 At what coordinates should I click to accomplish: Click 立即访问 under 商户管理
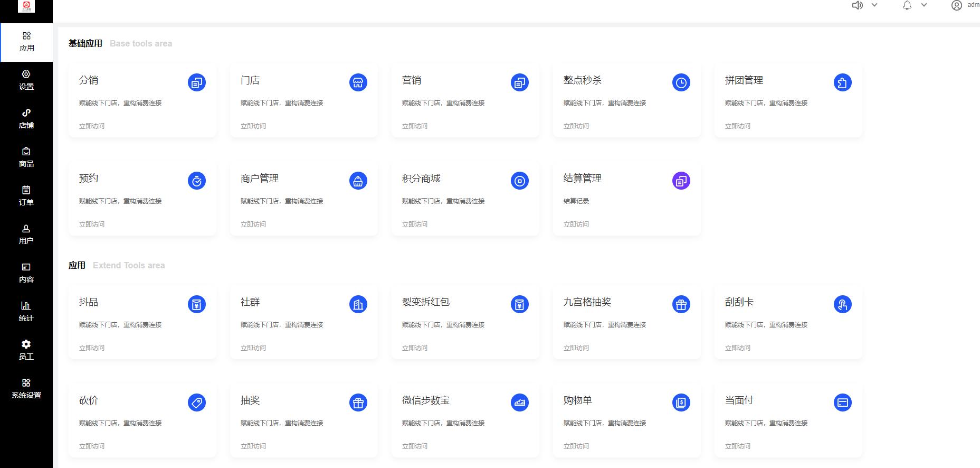point(253,224)
